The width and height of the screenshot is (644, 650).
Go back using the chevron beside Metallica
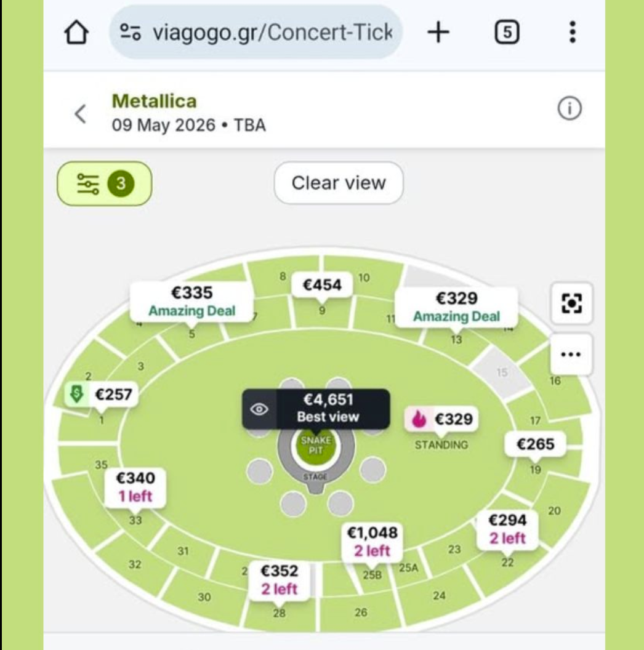[x=81, y=114]
